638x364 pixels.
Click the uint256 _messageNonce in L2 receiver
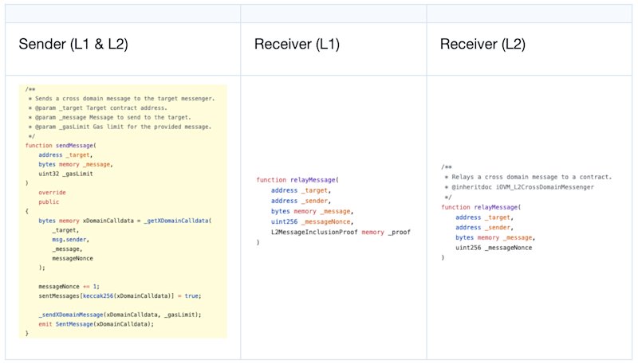[x=494, y=248]
